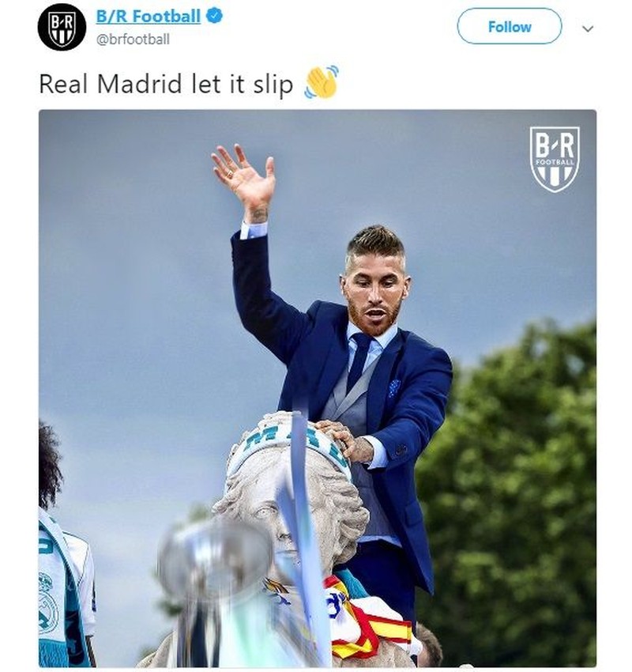Expand the tweet options chevron
The image size is (632, 672).
tap(588, 28)
